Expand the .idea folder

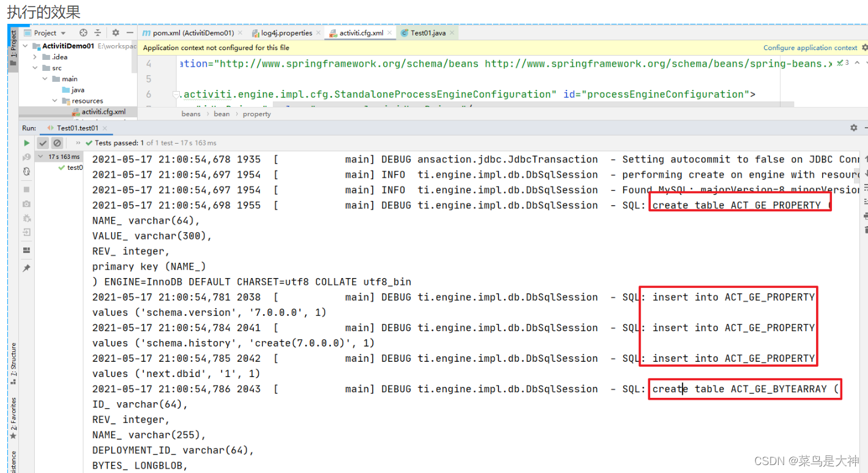click(35, 57)
